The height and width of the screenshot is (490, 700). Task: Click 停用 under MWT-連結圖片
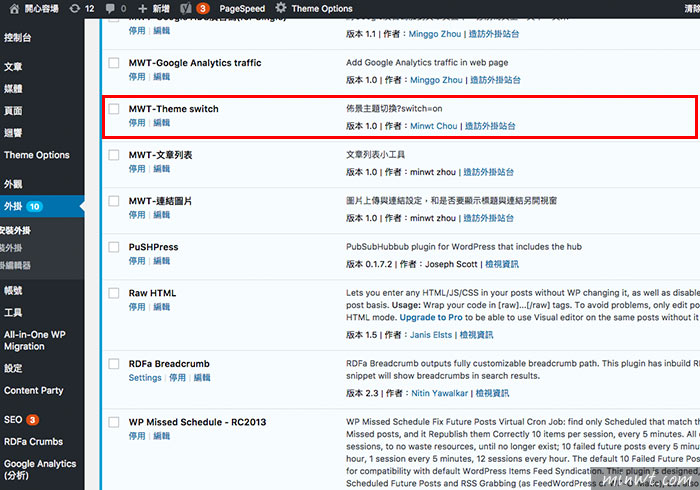[137, 215]
